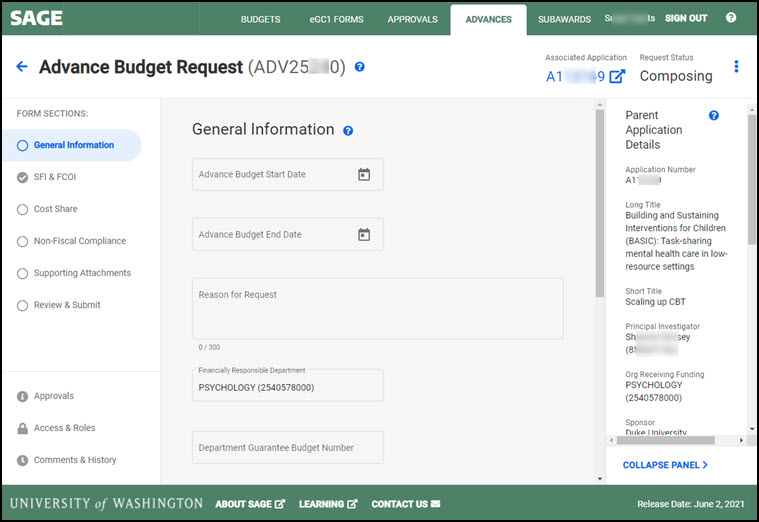Click into Advance Budget End Date field
The width and height of the screenshot is (759, 522).
288,234
